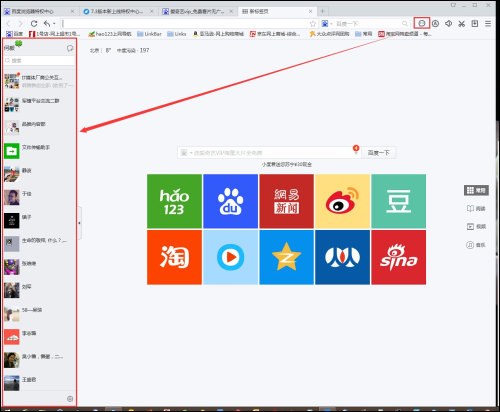The height and width of the screenshot is (412, 500).
Task: Open the NetEase news red tile
Action: pyautogui.click(x=286, y=201)
